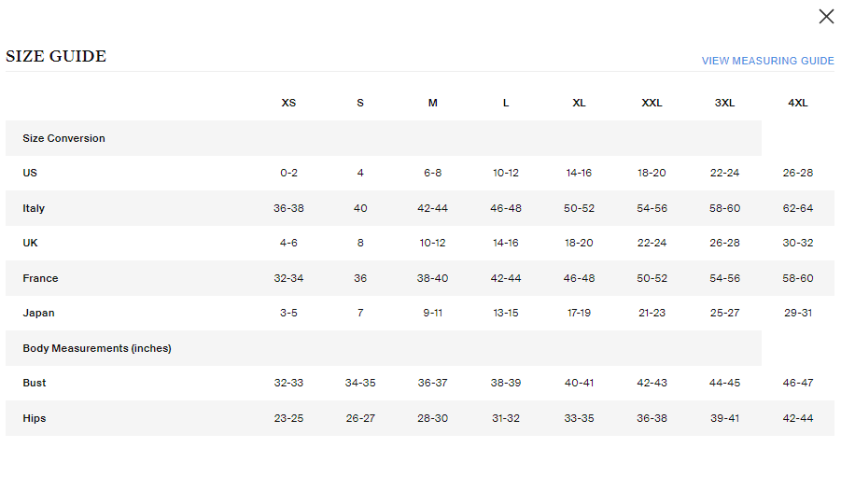Image resolution: width=841 pixels, height=504 pixels.
Task: Click the France row label
Action: (x=40, y=278)
